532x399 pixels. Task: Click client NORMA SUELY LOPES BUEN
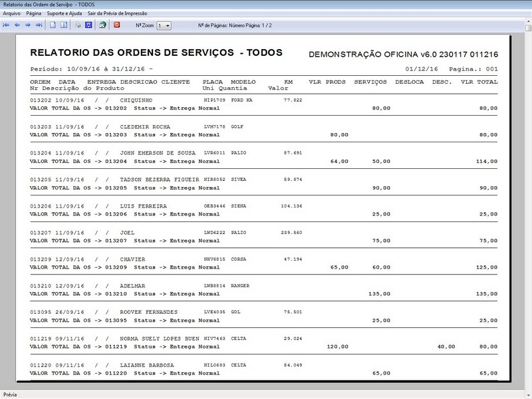coord(160,338)
